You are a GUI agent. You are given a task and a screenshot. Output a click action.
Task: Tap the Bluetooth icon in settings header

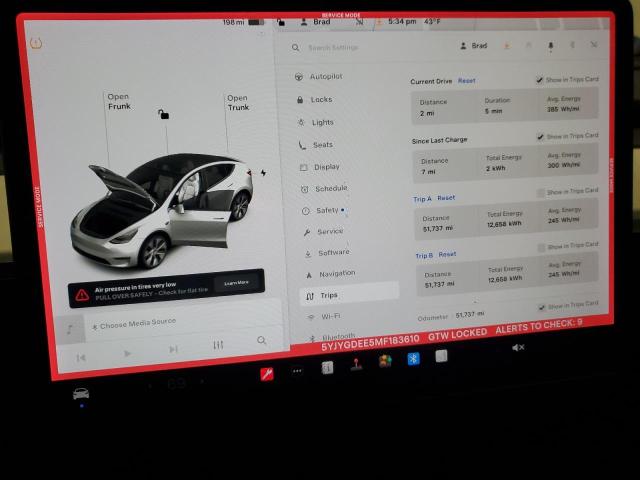[572, 45]
